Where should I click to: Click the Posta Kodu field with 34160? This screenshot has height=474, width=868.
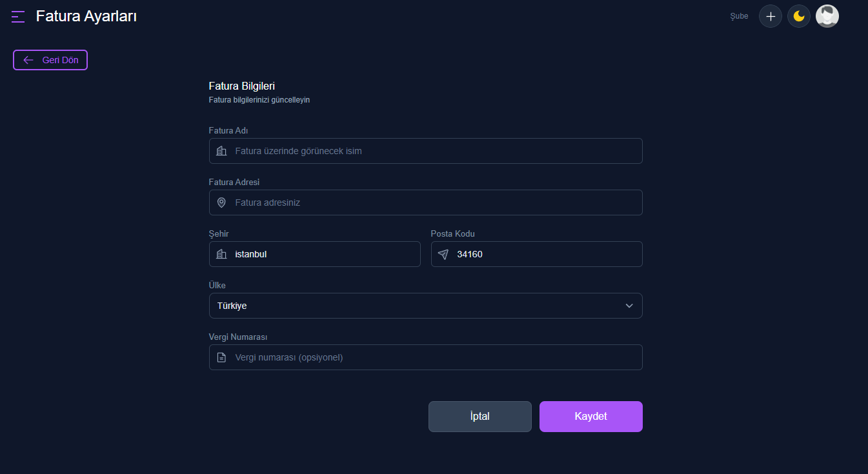click(537, 254)
